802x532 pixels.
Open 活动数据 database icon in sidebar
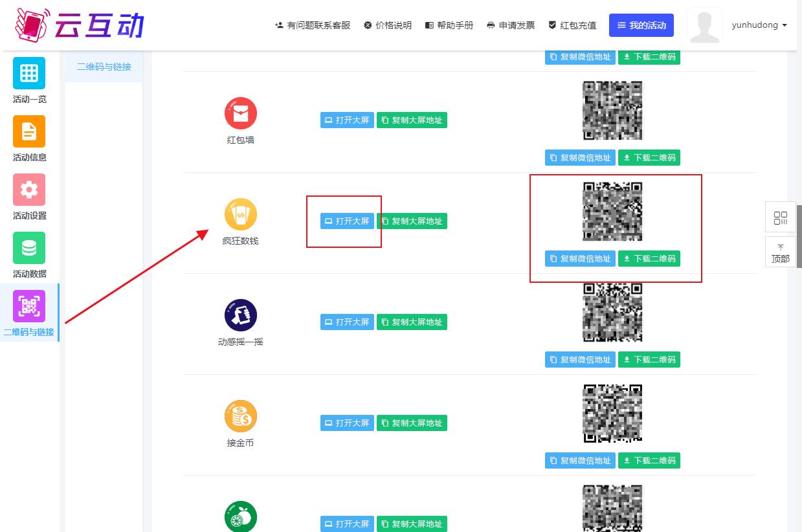(29, 248)
